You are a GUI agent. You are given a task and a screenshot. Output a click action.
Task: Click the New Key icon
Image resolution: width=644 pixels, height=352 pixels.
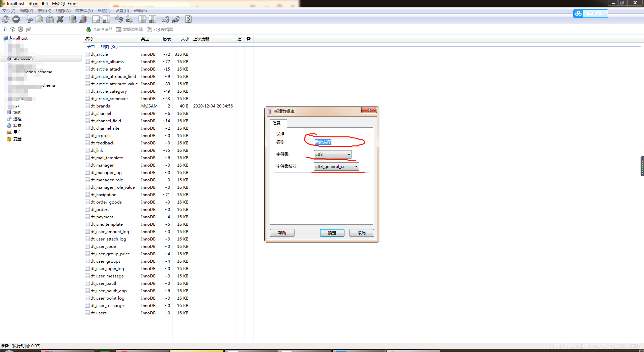pyautogui.click(x=119, y=19)
